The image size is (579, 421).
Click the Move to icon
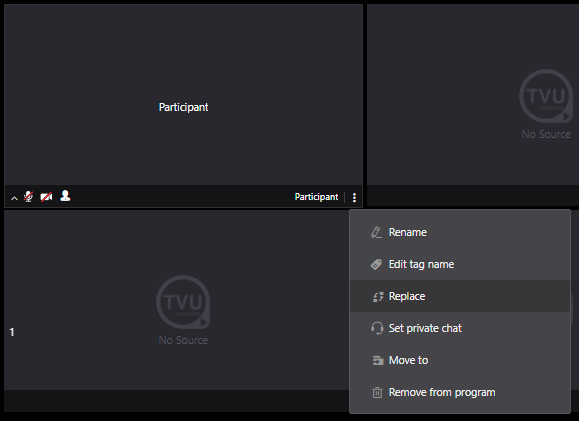point(378,360)
